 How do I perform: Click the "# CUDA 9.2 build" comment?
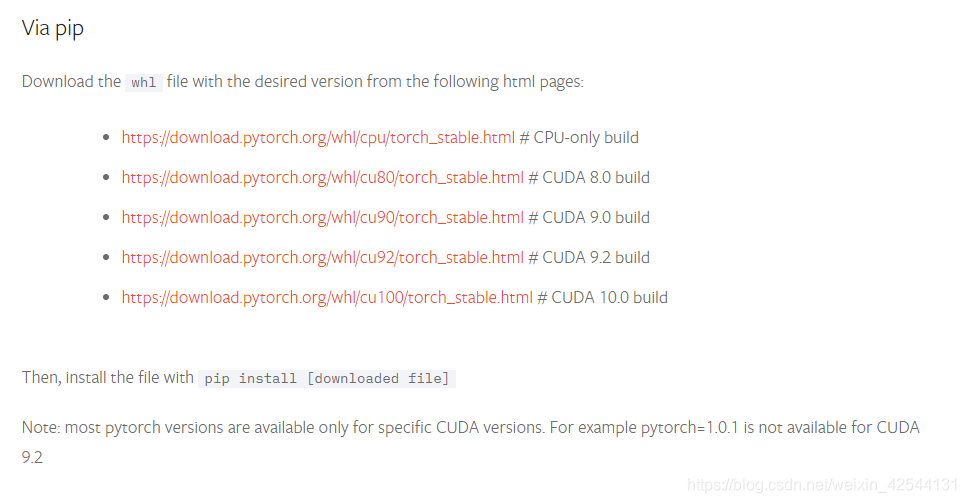point(589,258)
